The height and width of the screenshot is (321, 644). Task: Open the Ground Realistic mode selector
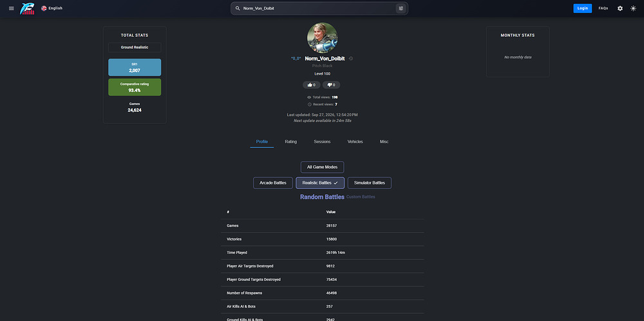(x=135, y=47)
